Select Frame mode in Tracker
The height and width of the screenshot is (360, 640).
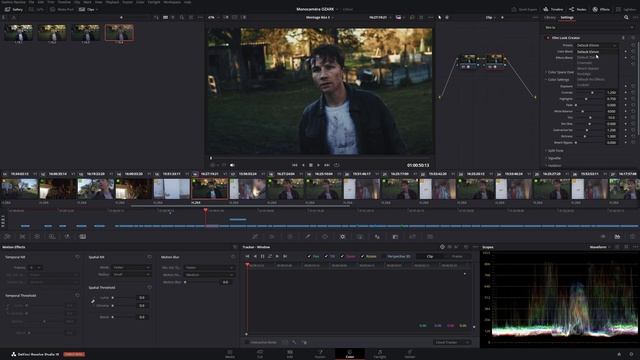tap(457, 256)
